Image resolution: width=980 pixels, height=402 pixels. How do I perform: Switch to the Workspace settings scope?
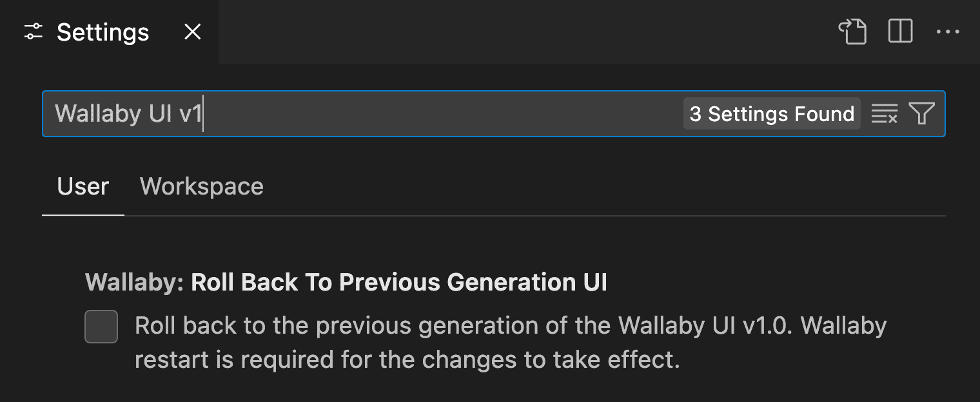[202, 187]
